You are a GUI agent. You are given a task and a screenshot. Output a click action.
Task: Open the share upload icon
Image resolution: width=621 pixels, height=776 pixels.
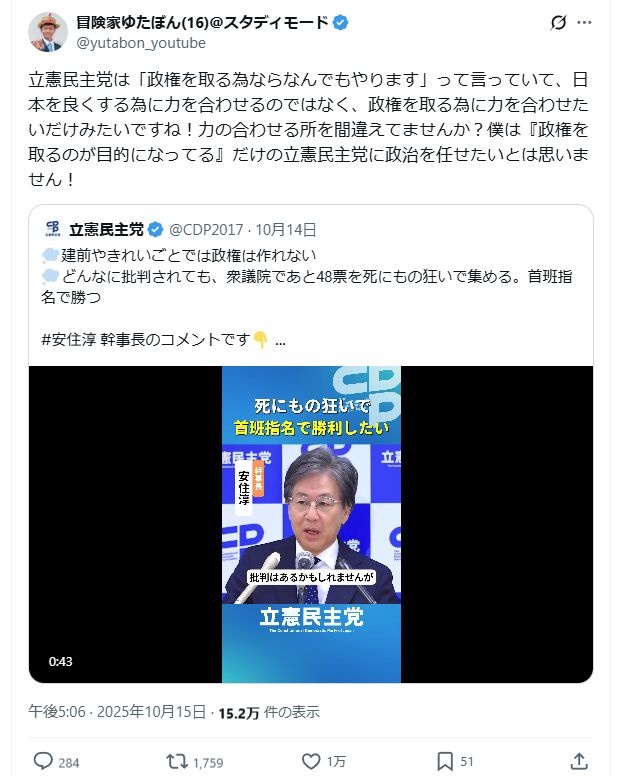(x=579, y=761)
